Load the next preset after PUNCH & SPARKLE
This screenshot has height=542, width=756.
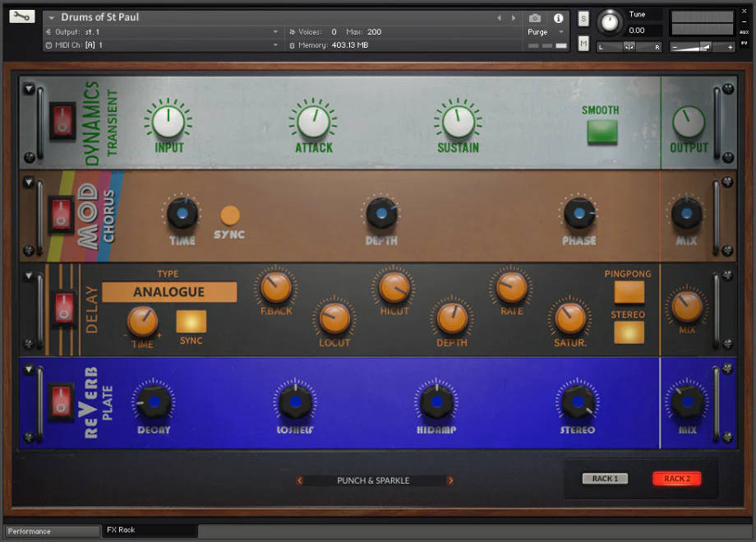(x=450, y=480)
